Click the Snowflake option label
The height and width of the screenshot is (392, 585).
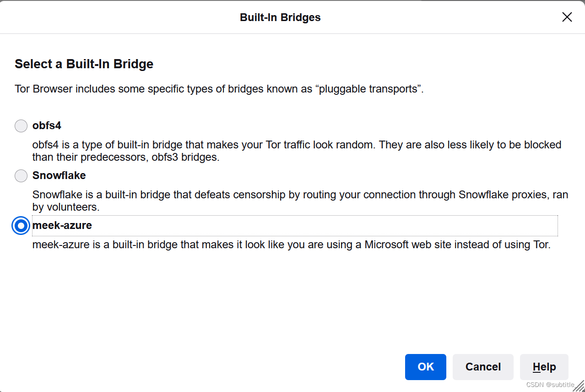tap(59, 175)
